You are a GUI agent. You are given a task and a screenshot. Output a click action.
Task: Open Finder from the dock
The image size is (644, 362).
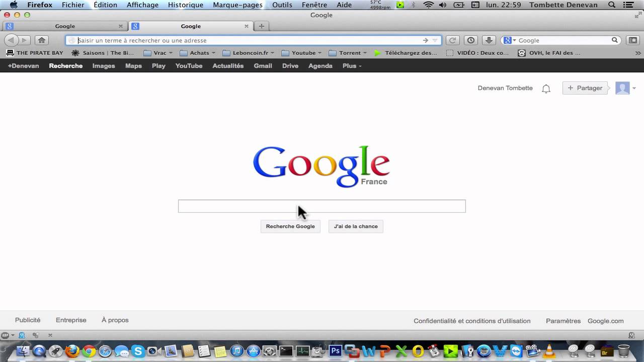[23, 351]
